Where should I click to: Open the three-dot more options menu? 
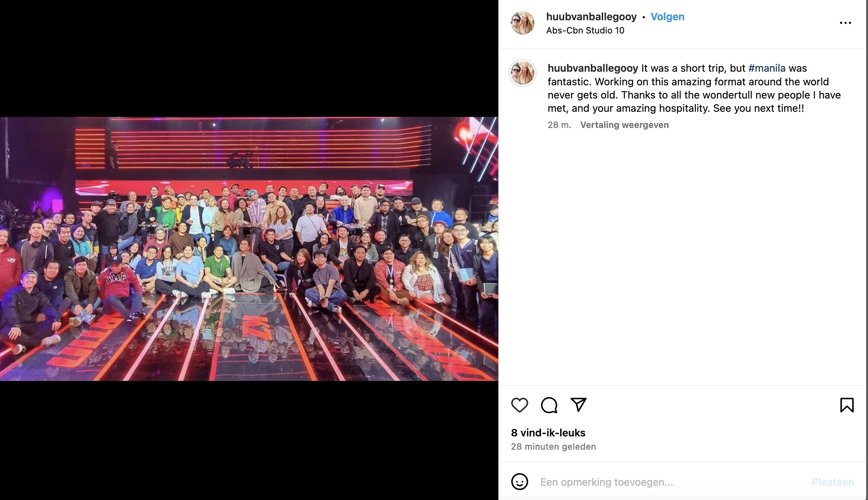point(845,23)
